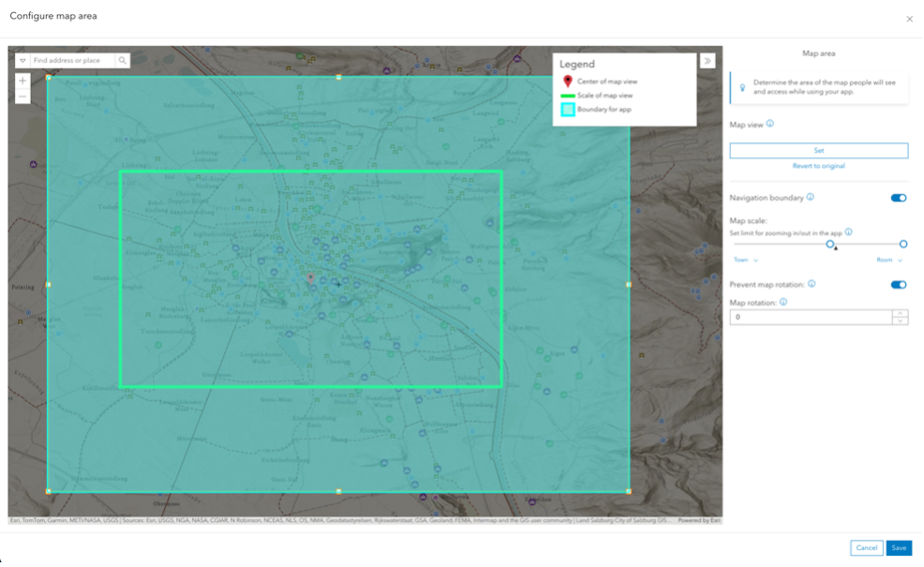Save the configured map area
Screen dimensions: 924x567
coord(899,547)
